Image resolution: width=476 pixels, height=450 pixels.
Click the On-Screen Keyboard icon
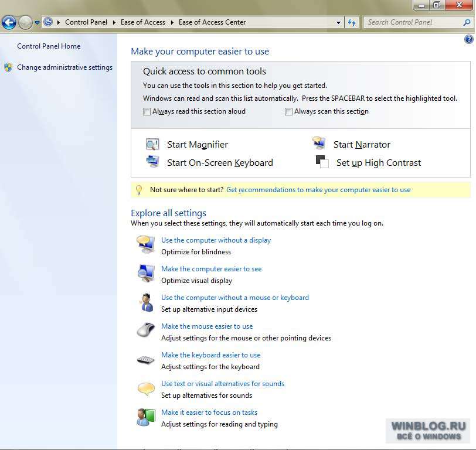click(x=152, y=162)
